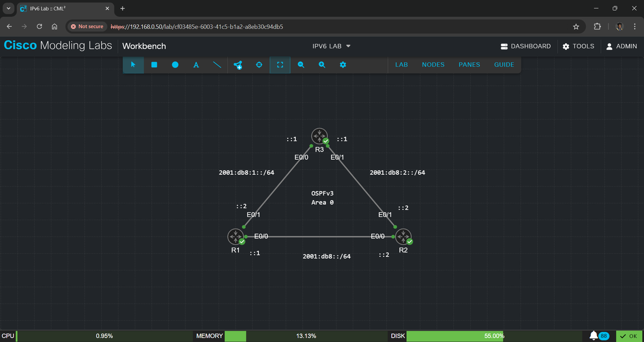Click the zoom in magnifier
The image size is (644, 342).
(x=321, y=65)
